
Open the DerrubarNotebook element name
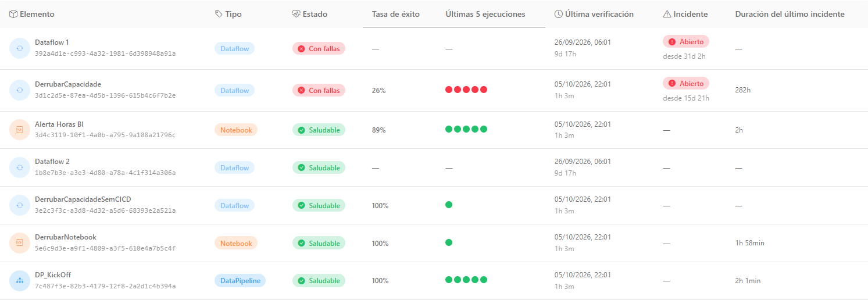[66, 237]
